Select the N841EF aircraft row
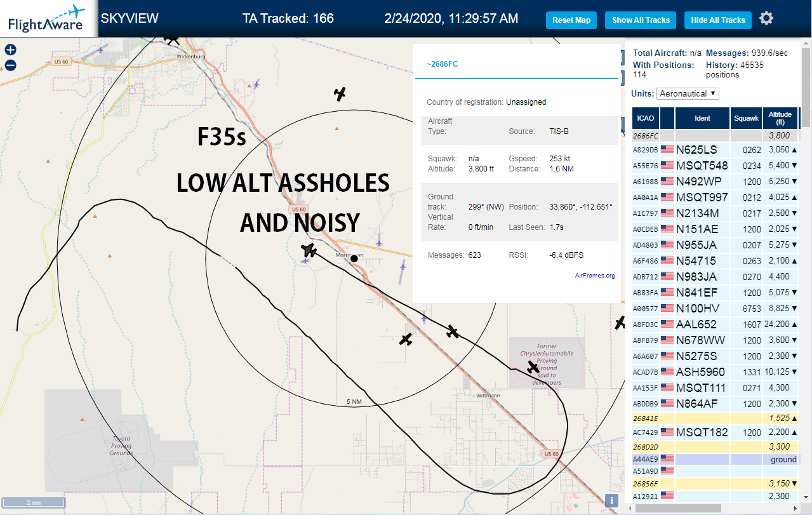Image resolution: width=812 pixels, height=515 pixels. pos(715,293)
